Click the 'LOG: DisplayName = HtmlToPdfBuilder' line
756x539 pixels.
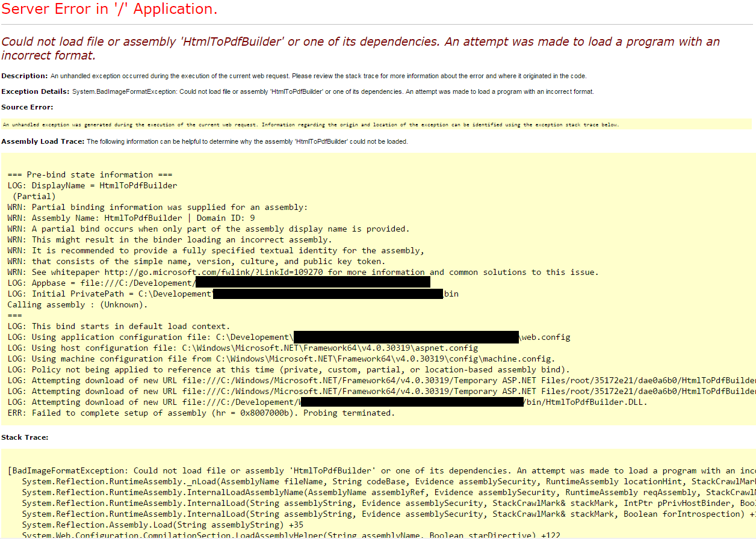coord(92,186)
